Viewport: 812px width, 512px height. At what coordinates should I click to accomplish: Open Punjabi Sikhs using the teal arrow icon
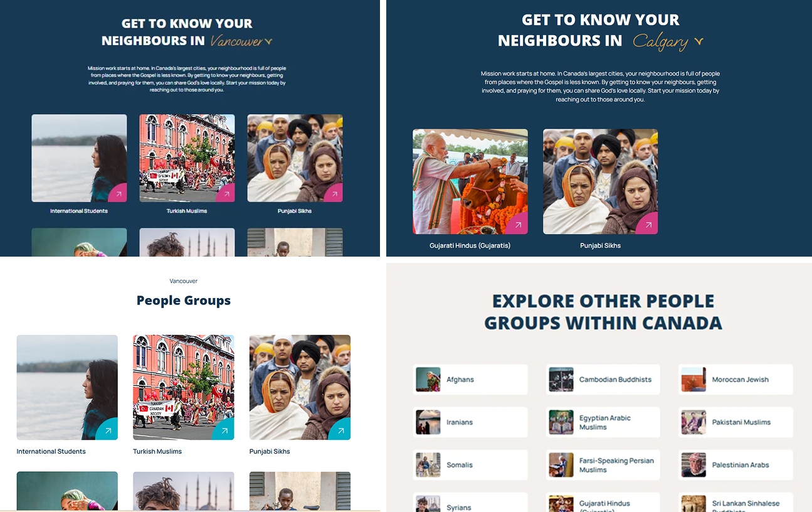coord(340,430)
